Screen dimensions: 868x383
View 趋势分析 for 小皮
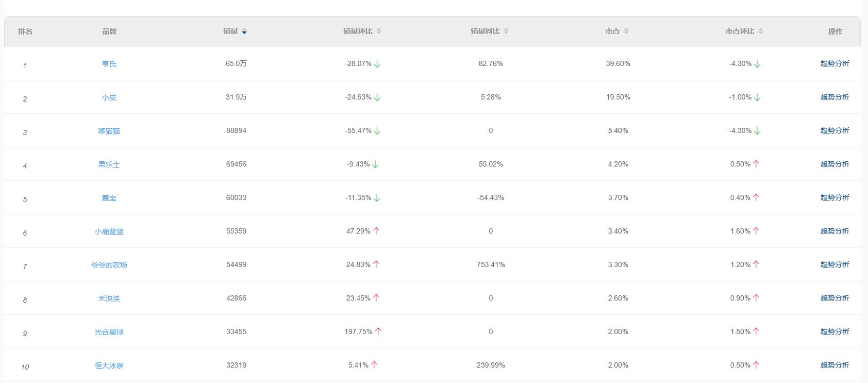835,97
